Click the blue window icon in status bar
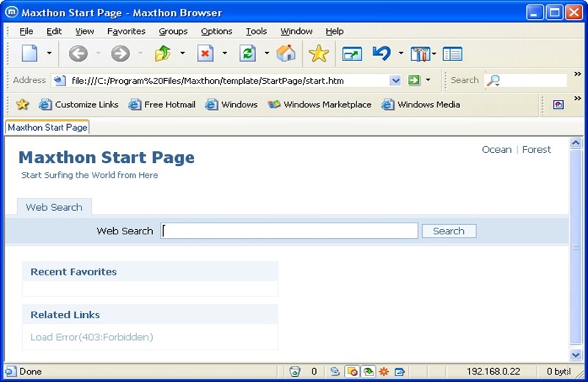The image size is (588, 382). [400, 372]
